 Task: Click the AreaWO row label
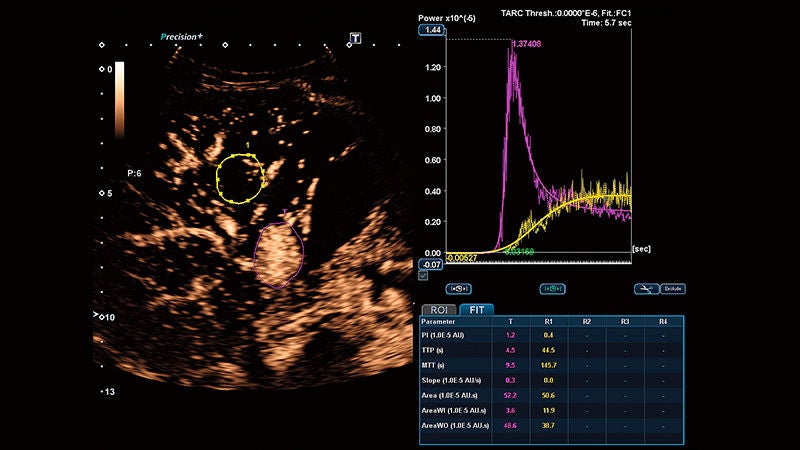coord(455,425)
